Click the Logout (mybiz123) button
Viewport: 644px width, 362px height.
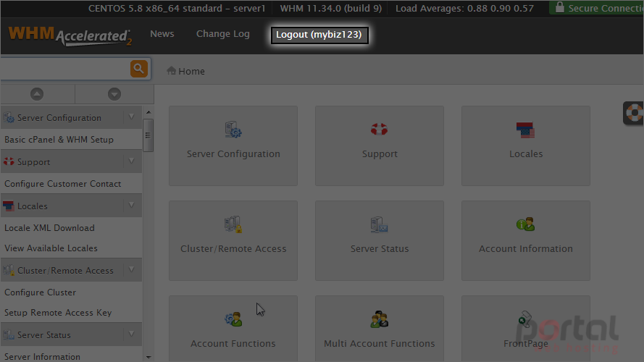(319, 35)
